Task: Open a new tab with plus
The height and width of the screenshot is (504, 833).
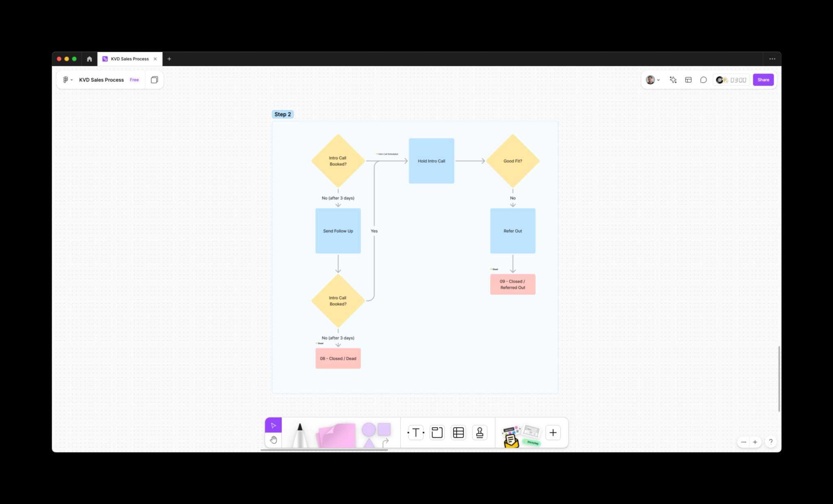Action: pos(169,59)
